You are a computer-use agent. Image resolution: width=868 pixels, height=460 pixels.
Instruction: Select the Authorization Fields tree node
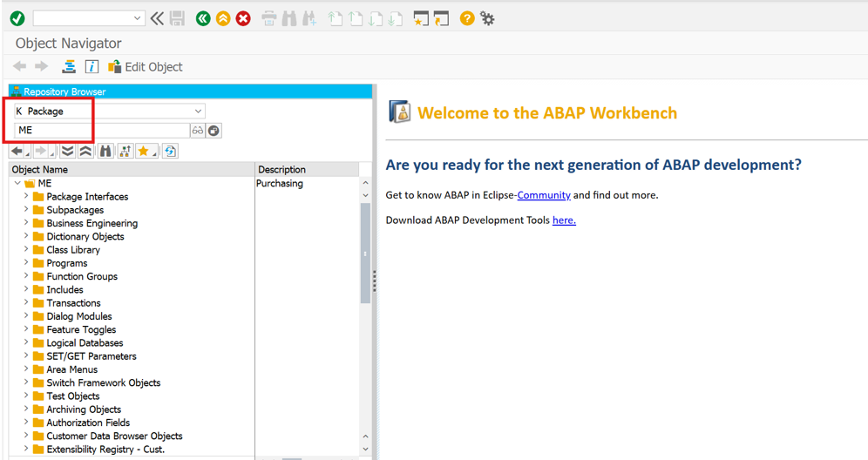click(88, 423)
